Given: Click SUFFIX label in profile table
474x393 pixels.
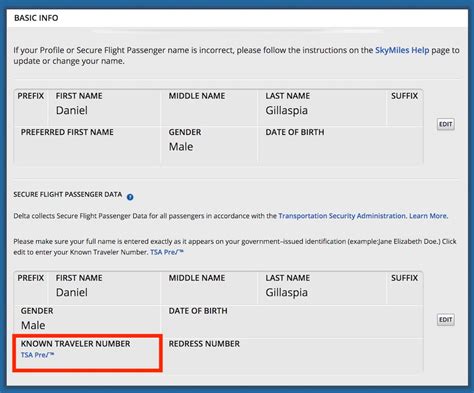Looking at the screenshot, I should pos(404,96).
